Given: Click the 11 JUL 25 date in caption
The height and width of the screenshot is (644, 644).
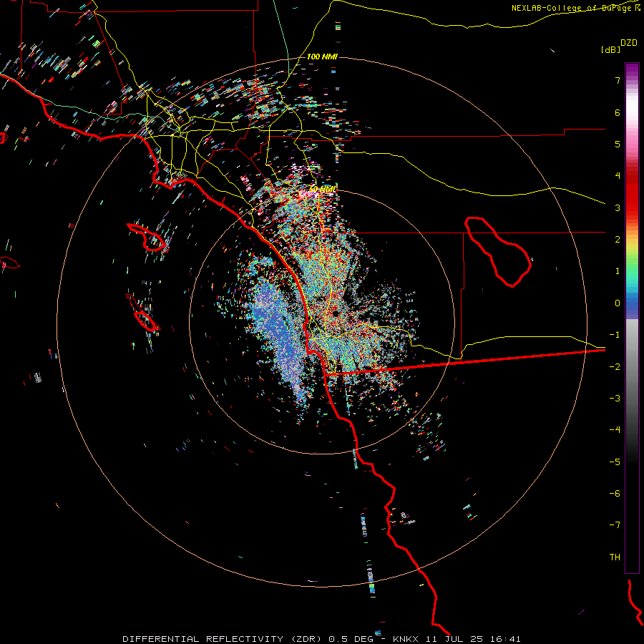Looking at the screenshot, I should pyautogui.click(x=454, y=639).
